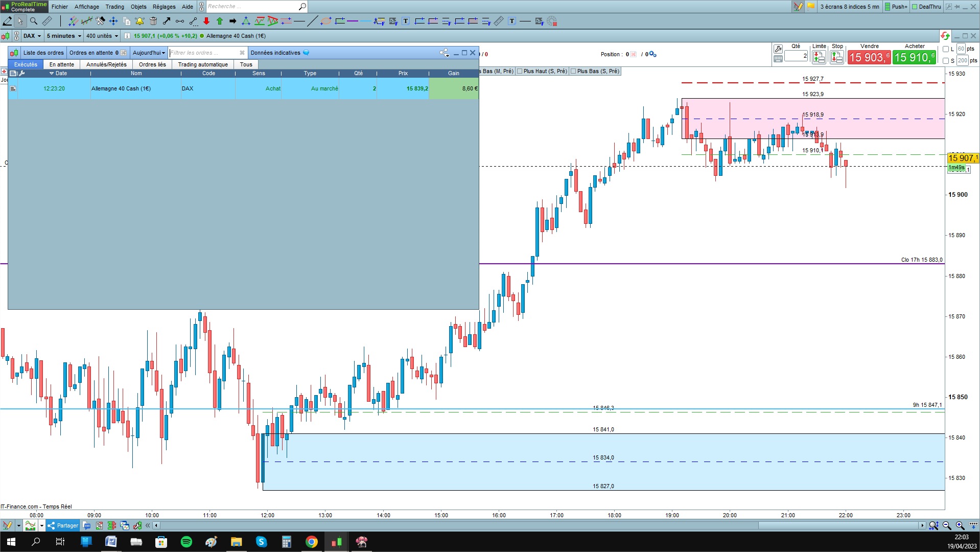Select the red down arrow drawing tool
This screenshot has height=552, width=980.
click(206, 21)
